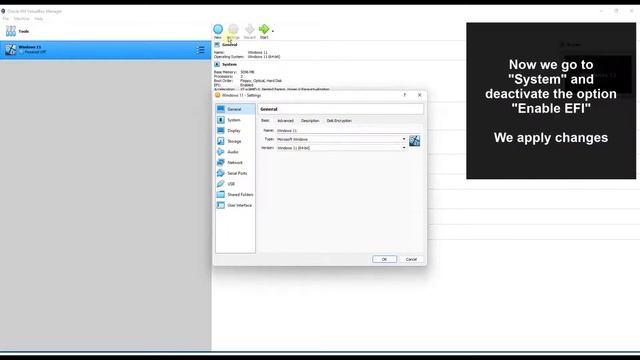Open the Windows 11 machine list menu icon
Screen dimensions: 640x360
(x=200, y=50)
